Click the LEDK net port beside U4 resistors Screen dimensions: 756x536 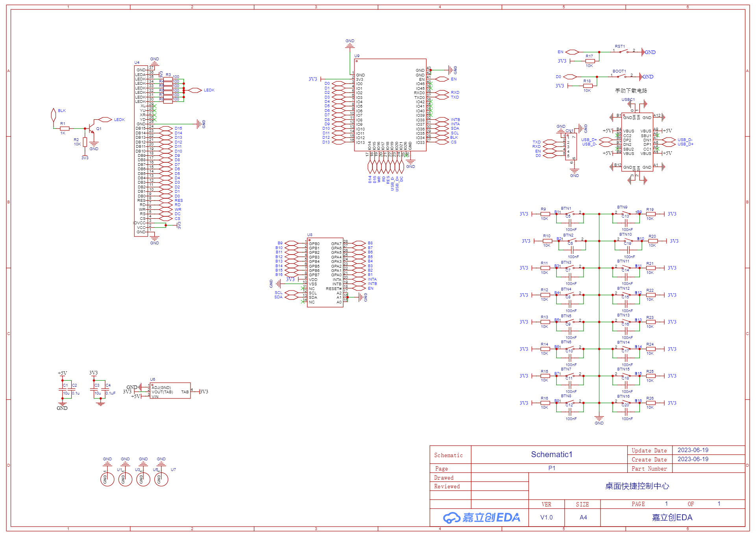[195, 90]
